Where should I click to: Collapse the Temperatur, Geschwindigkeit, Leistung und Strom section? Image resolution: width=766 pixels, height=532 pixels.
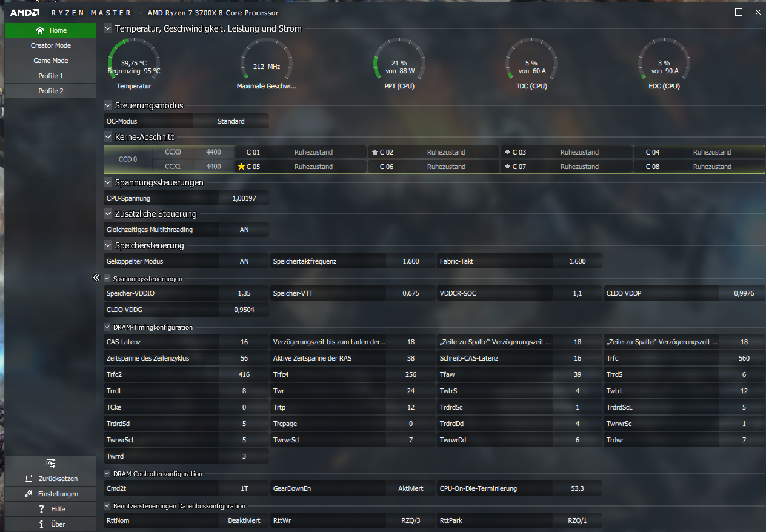pyautogui.click(x=108, y=28)
